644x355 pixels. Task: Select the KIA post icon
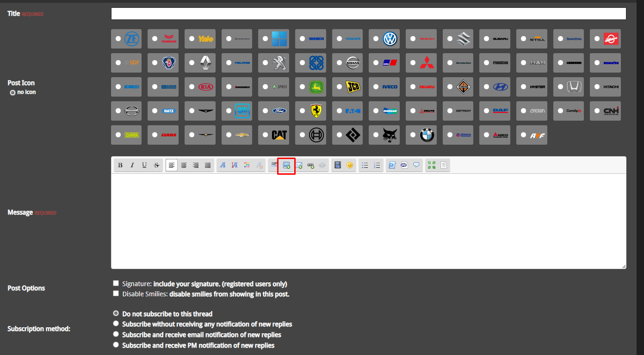coord(192,87)
